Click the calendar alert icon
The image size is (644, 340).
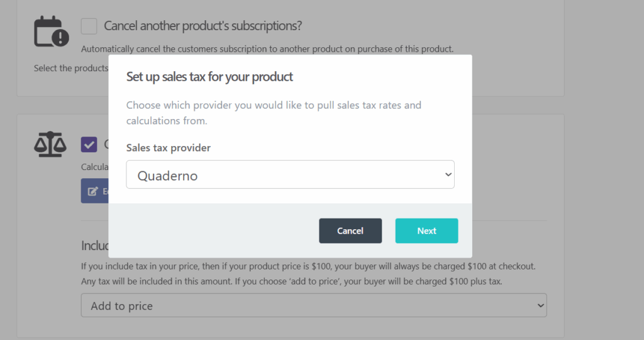[x=51, y=31]
